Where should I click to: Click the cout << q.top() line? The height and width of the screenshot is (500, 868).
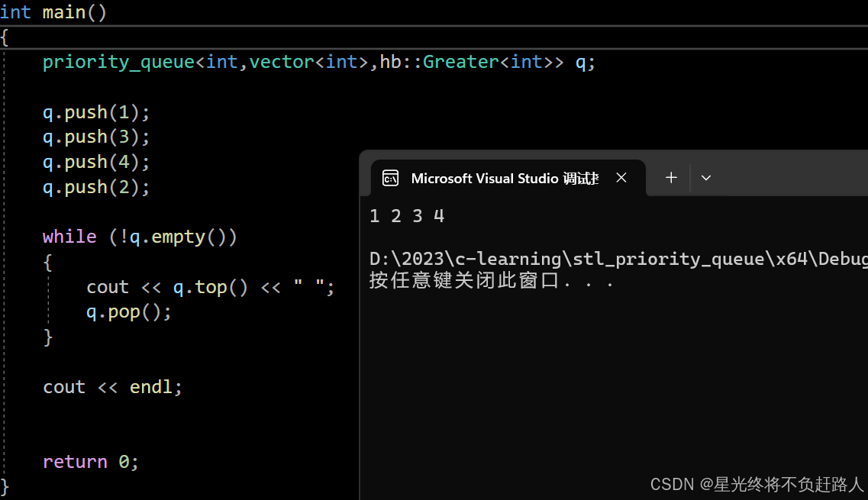[211, 287]
